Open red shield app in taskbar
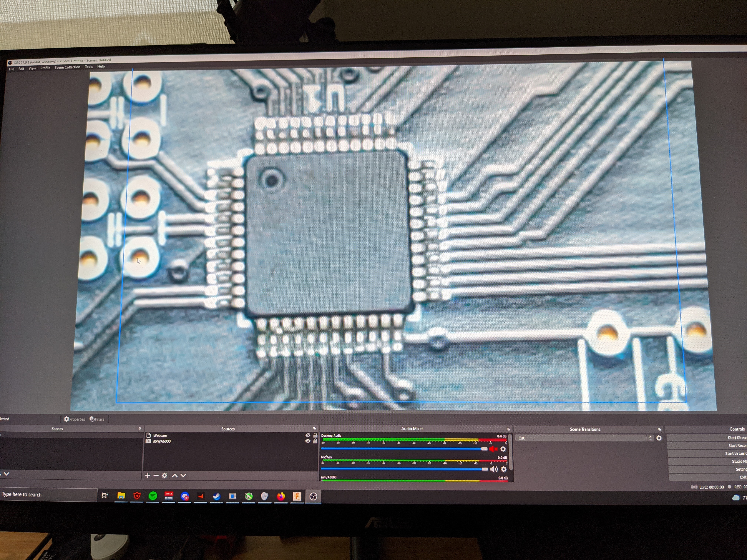The width and height of the screenshot is (747, 560). [x=137, y=496]
